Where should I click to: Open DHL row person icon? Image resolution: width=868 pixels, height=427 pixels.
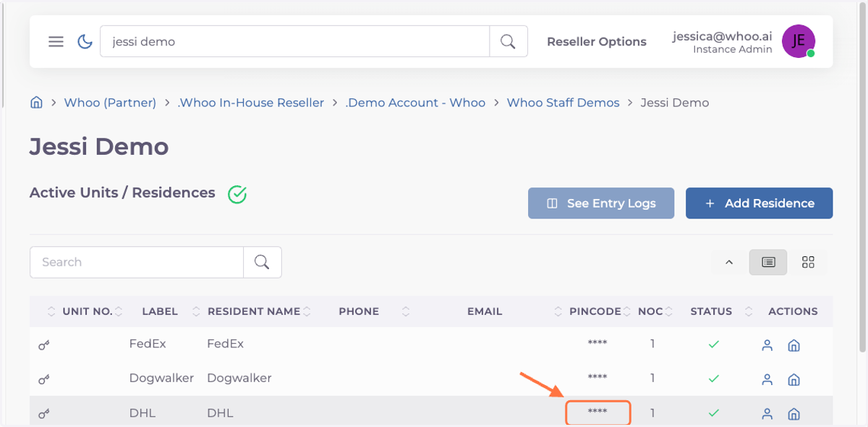click(767, 414)
